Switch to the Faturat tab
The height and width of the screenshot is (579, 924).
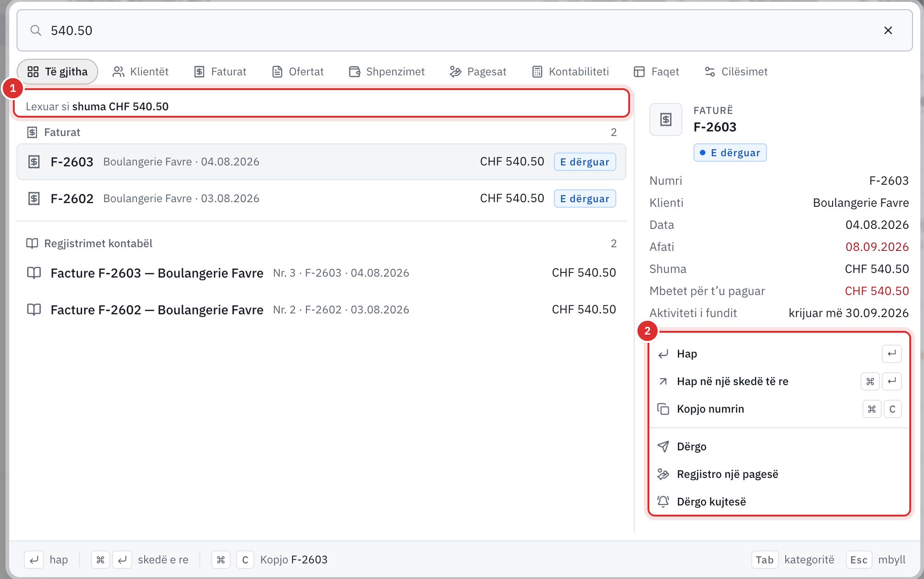220,72
